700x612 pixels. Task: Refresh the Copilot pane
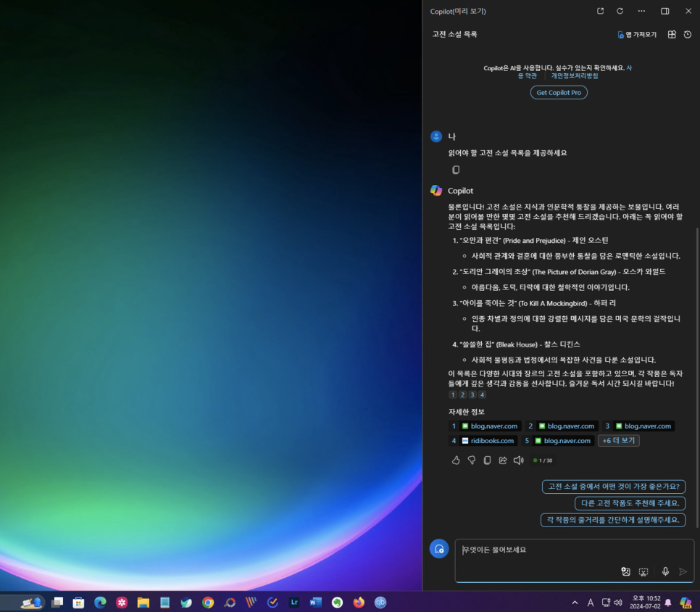[620, 11]
